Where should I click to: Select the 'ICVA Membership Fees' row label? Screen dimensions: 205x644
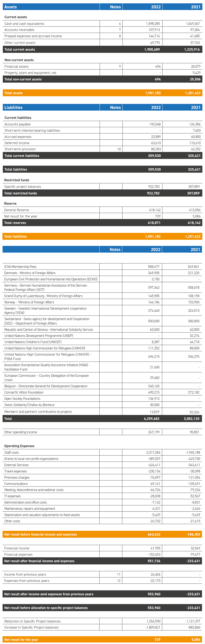pyautogui.click(x=20, y=267)
